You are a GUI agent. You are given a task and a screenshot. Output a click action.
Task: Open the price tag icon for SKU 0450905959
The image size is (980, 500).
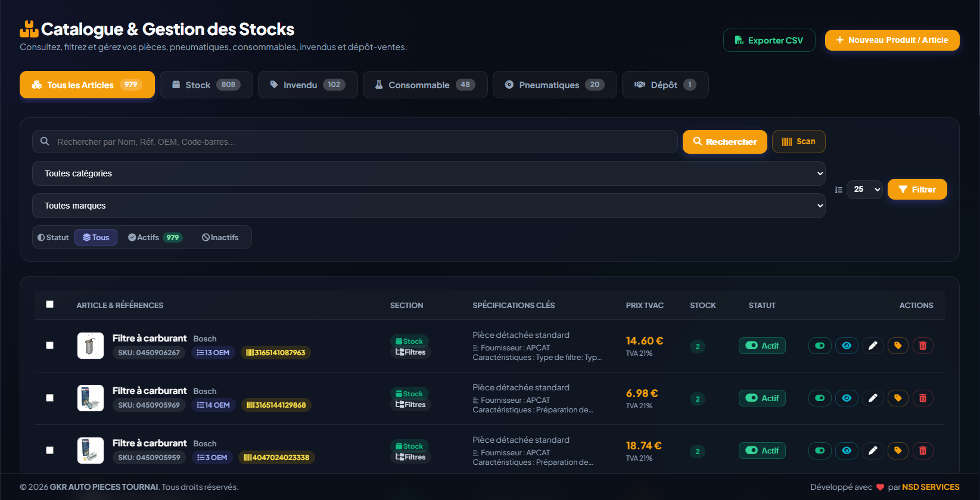click(898, 451)
